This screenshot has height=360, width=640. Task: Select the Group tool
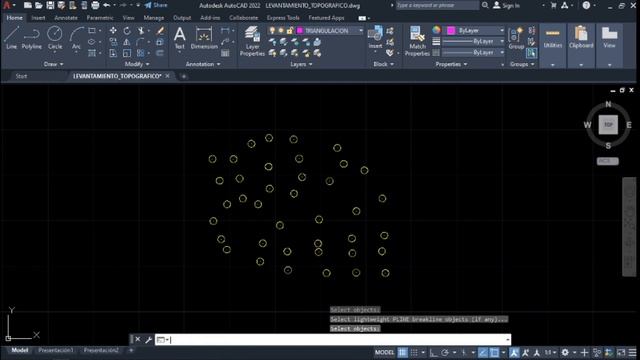pos(516,38)
